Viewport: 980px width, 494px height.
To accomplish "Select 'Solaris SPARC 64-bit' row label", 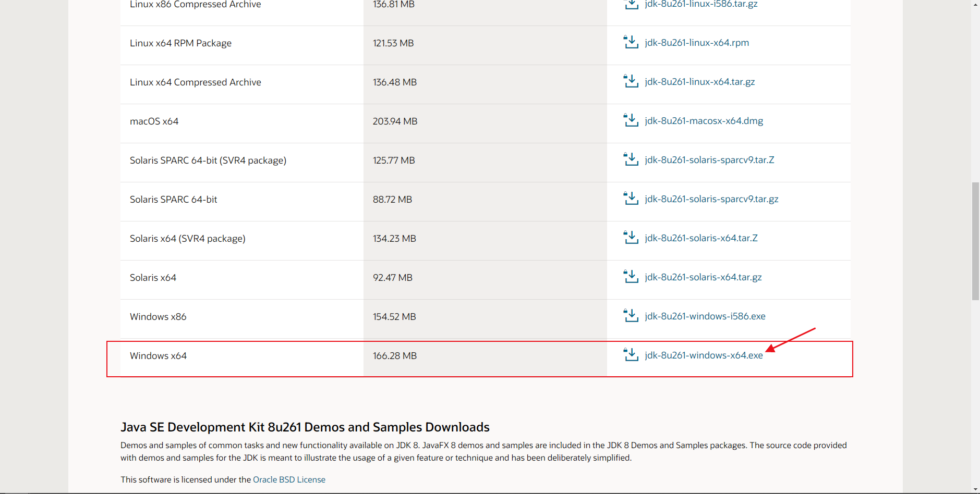I will pos(173,200).
